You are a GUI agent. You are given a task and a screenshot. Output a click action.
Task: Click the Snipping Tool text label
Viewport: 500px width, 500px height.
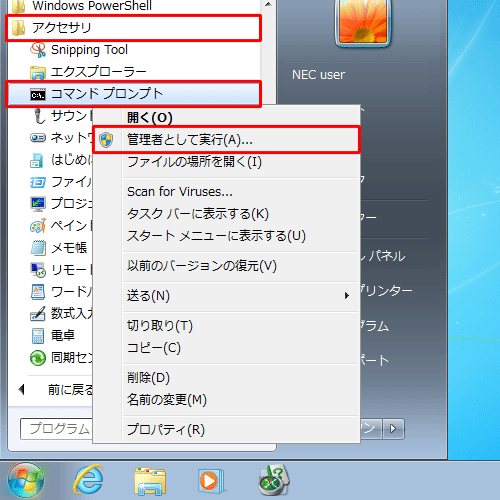[89, 50]
